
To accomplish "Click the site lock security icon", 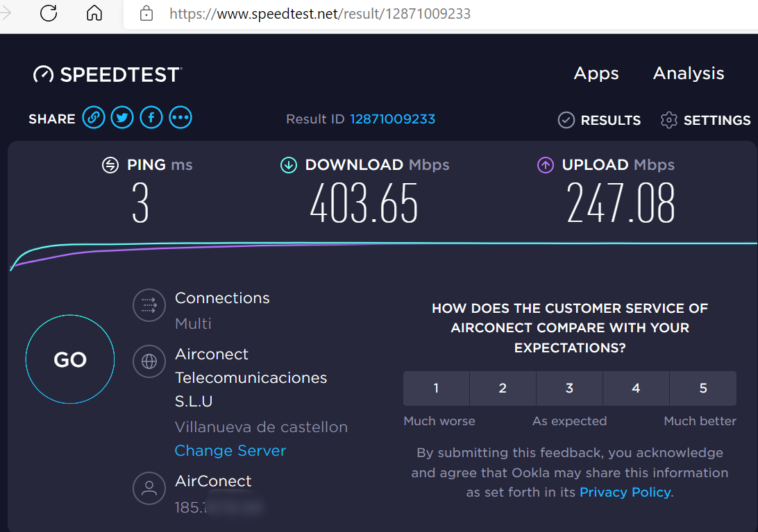I will pos(146,14).
